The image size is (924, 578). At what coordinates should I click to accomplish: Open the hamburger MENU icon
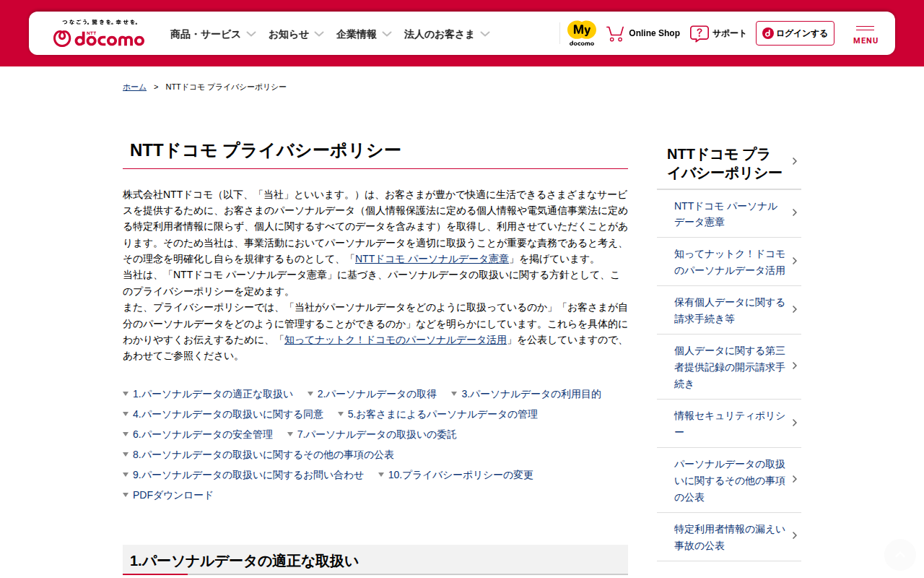[866, 34]
